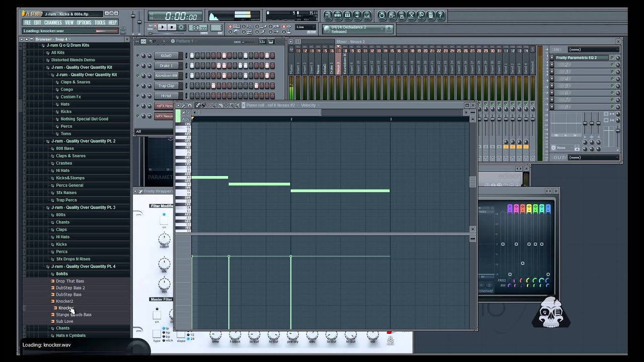Open the TOOLS menu

coord(100,23)
